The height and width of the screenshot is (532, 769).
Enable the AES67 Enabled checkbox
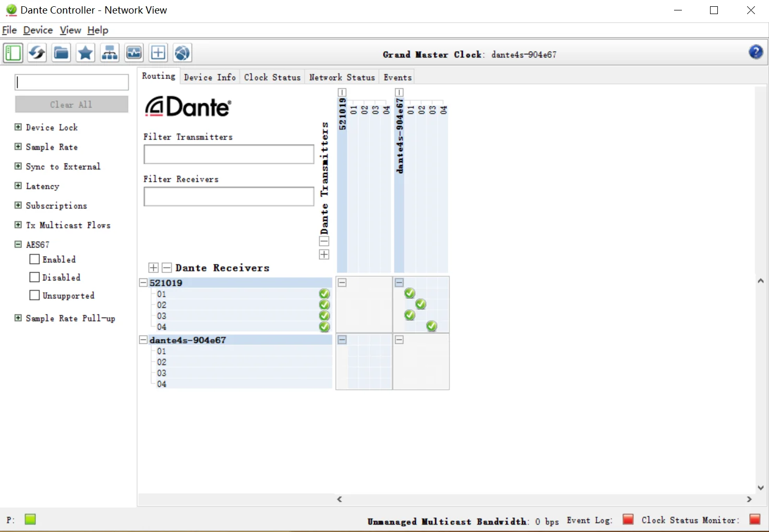[x=34, y=259]
